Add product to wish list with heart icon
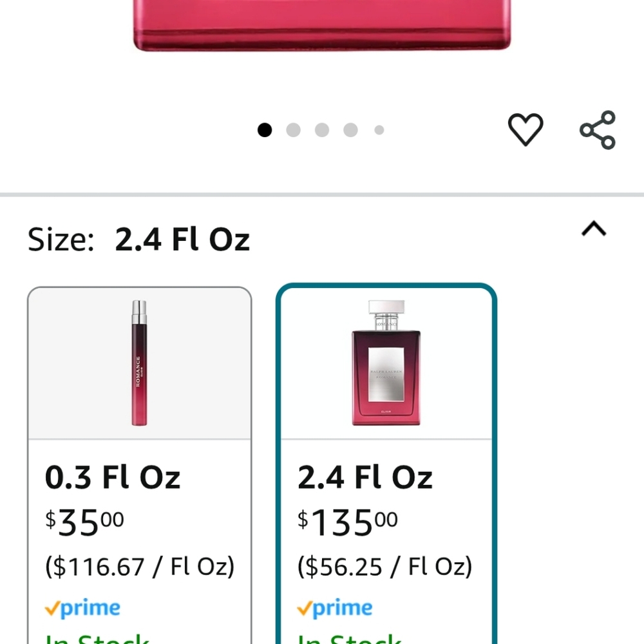The width and height of the screenshot is (644, 644). (526, 129)
